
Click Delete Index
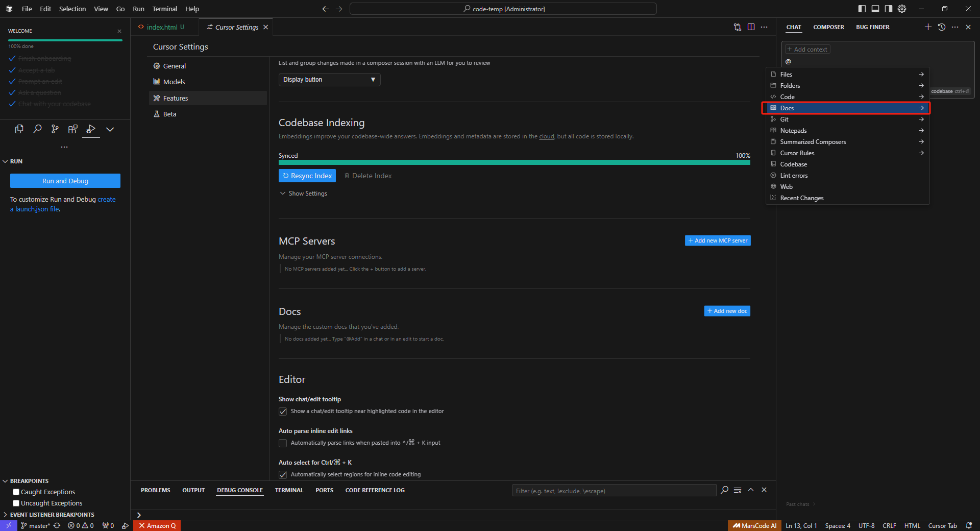point(368,176)
